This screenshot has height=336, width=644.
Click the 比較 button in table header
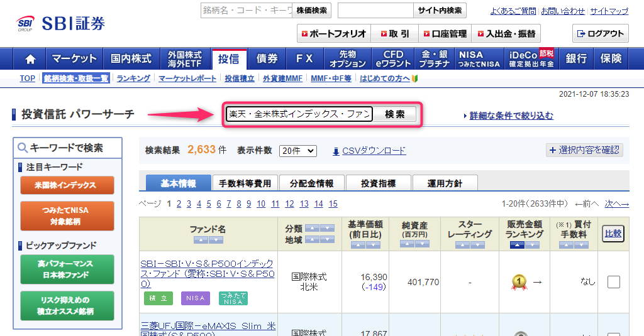click(613, 234)
